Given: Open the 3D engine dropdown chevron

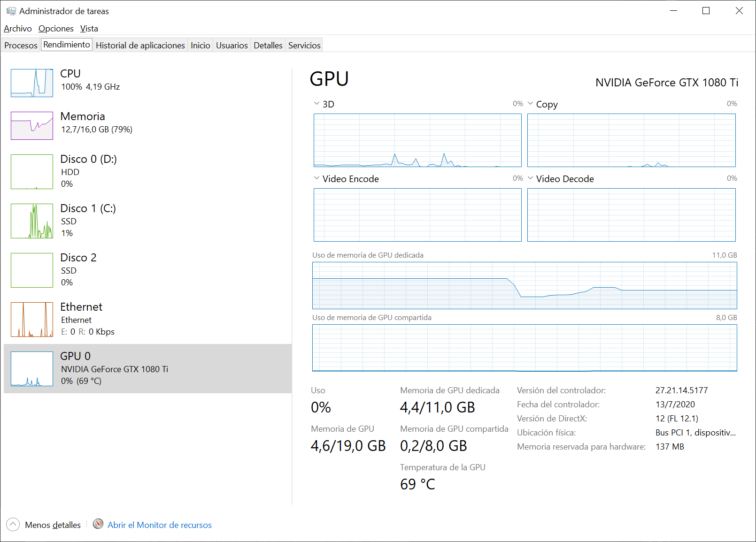Looking at the screenshot, I should coord(316,103).
